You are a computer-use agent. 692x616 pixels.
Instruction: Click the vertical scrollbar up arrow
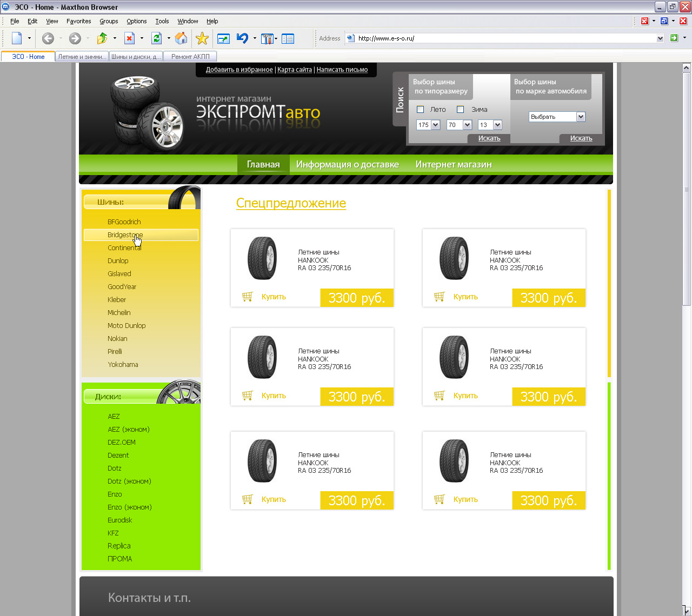(x=687, y=68)
